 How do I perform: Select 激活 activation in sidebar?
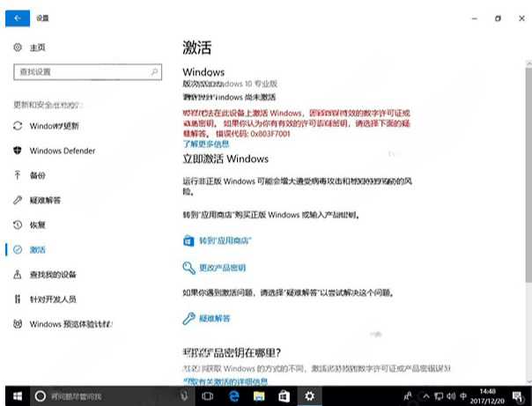click(x=37, y=250)
